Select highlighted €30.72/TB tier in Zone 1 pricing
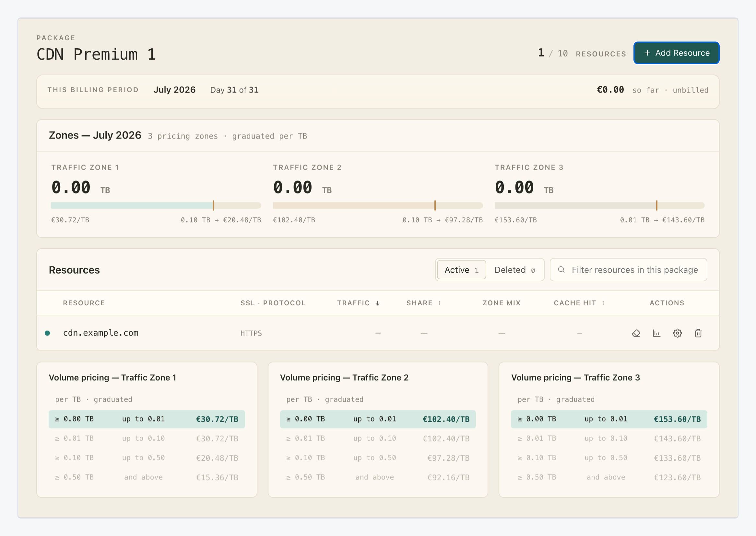The image size is (756, 536). coord(147,419)
